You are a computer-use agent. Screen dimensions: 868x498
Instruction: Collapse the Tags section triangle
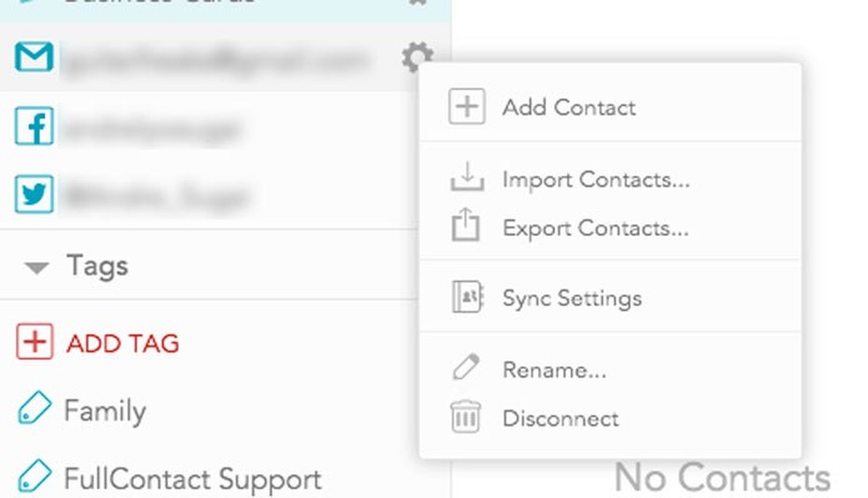pos(36,267)
